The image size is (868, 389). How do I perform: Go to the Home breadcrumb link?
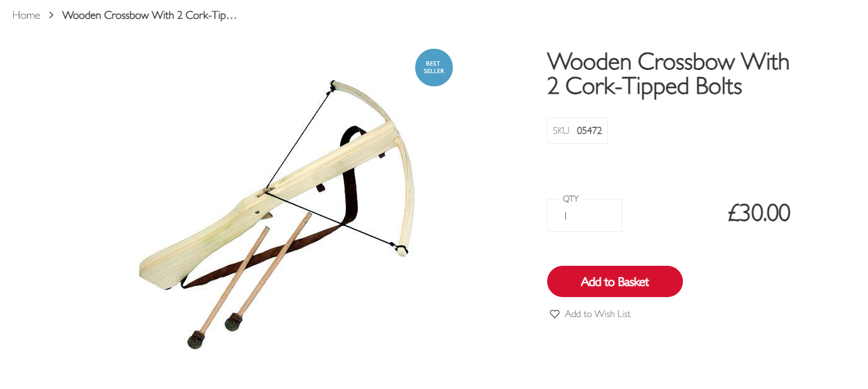point(26,15)
